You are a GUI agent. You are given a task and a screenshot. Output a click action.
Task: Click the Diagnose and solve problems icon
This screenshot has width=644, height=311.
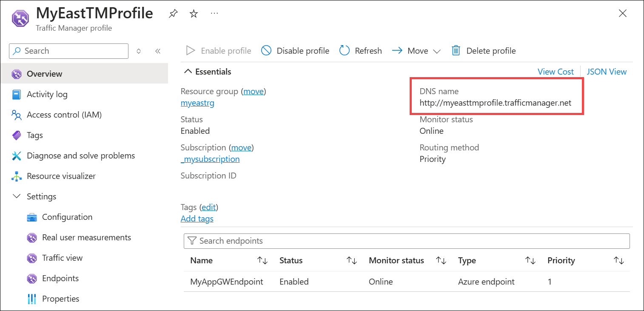pyautogui.click(x=16, y=155)
